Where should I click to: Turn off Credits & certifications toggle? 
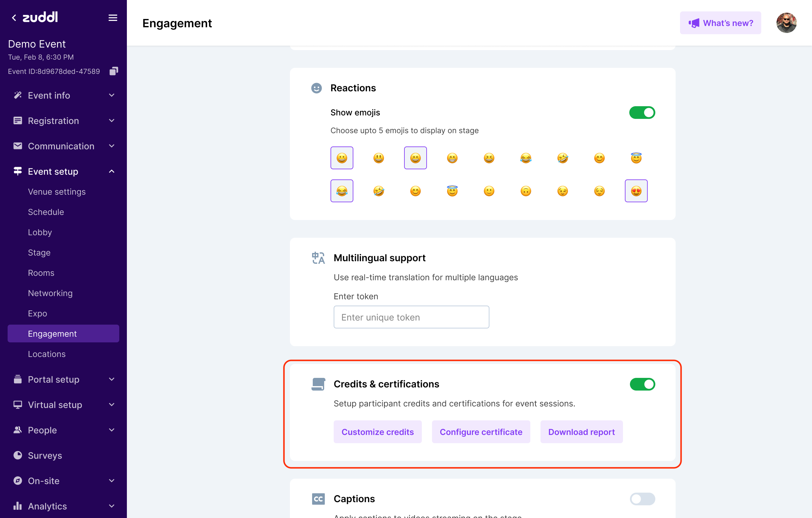click(642, 384)
